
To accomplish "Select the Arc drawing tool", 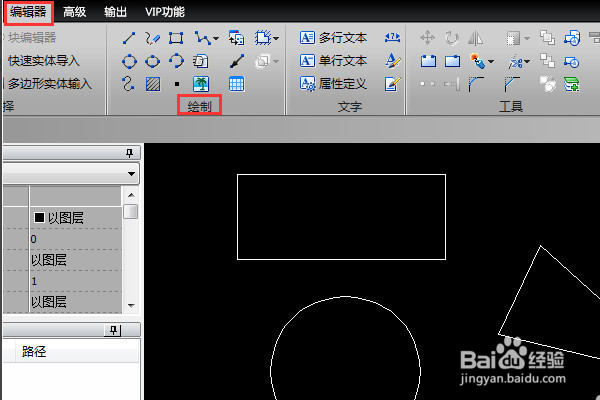I will pyautogui.click(x=176, y=61).
